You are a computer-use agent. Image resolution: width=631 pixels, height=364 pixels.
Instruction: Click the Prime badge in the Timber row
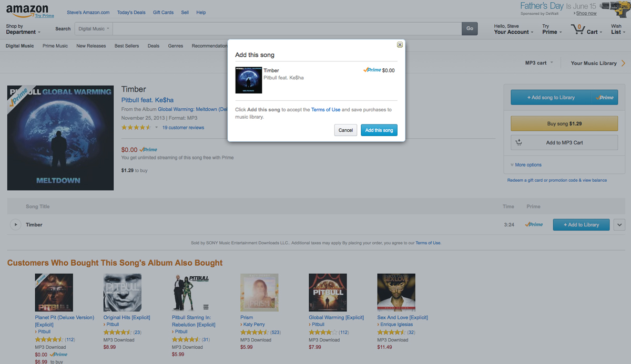coord(534,225)
